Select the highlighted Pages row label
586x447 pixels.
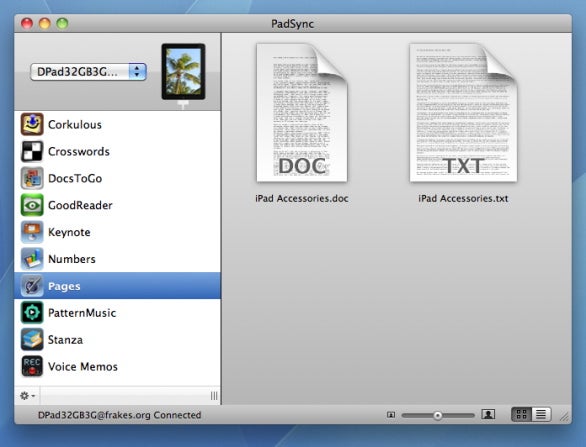point(64,286)
